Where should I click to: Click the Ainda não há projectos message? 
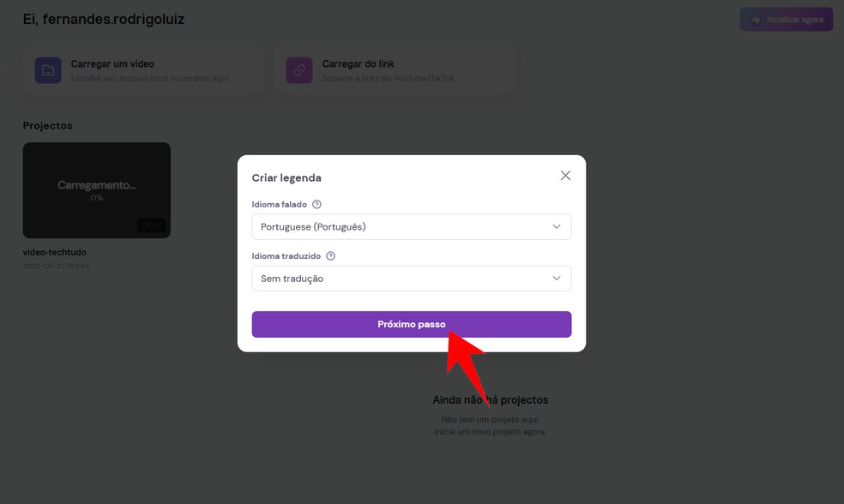pyautogui.click(x=490, y=400)
